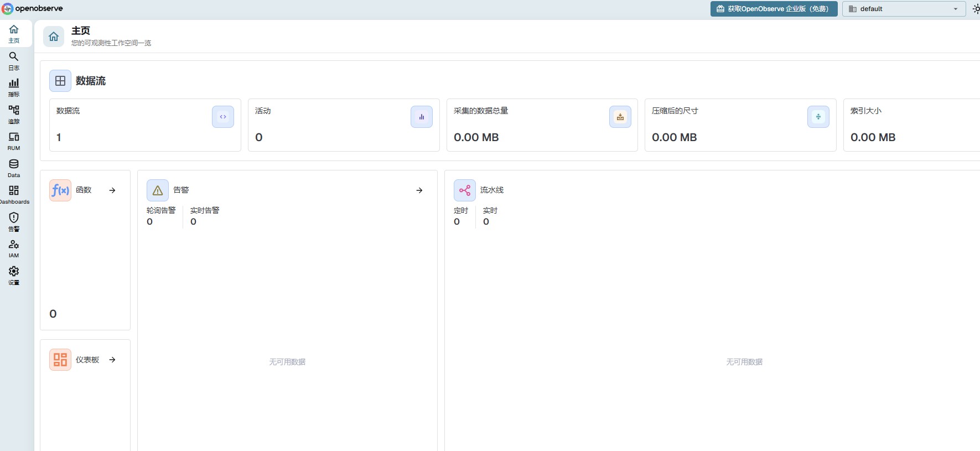The height and width of the screenshot is (451, 980).
Task: Click the 流水线 pipeline icon
Action: tap(465, 190)
